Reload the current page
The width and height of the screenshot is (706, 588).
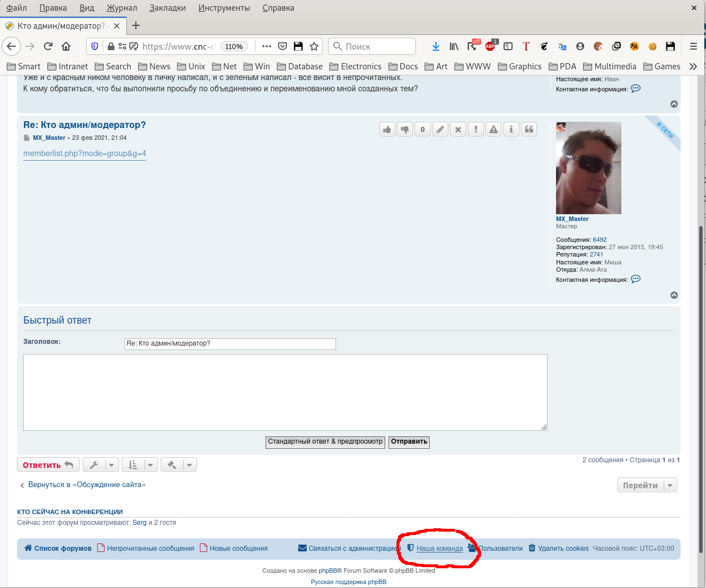pyautogui.click(x=48, y=46)
